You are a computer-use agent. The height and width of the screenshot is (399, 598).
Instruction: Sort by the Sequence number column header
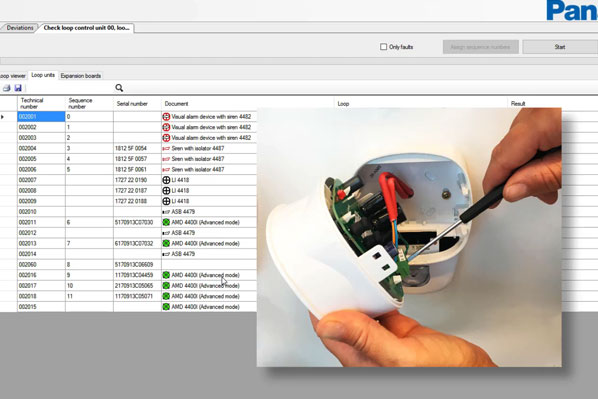(x=89, y=103)
